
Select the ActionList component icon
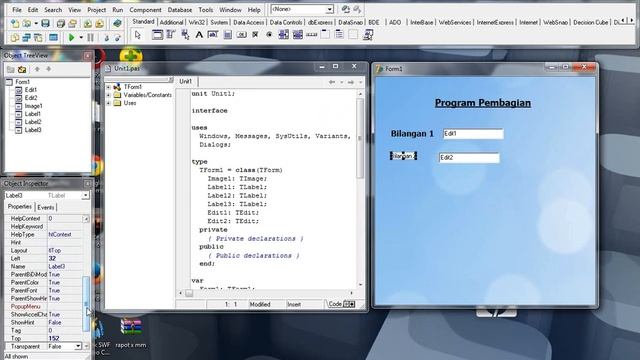(x=368, y=35)
